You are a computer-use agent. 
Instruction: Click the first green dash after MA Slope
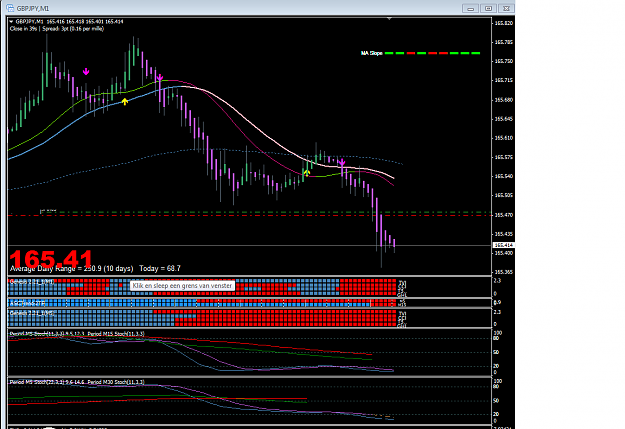pos(389,53)
